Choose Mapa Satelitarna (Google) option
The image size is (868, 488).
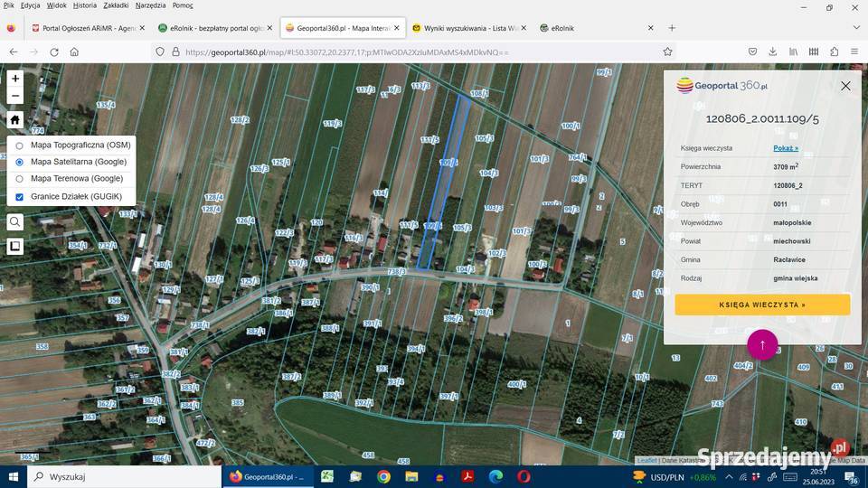click(x=20, y=163)
